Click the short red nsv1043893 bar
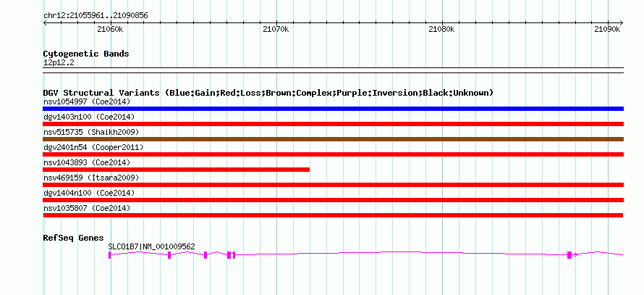The height and width of the screenshot is (295, 644). [177, 170]
